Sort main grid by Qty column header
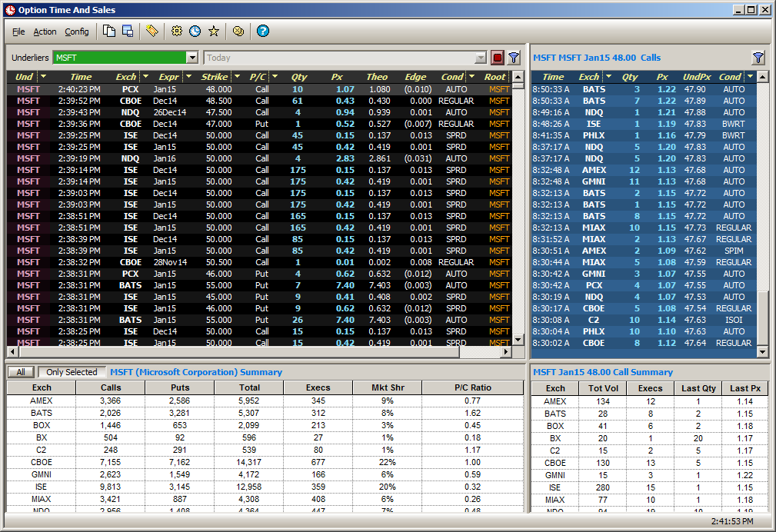Image resolution: width=776 pixels, height=532 pixels. [x=299, y=77]
